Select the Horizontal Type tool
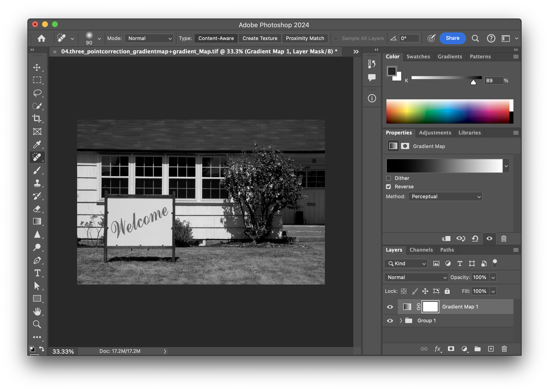The height and width of the screenshot is (392, 549). point(37,273)
